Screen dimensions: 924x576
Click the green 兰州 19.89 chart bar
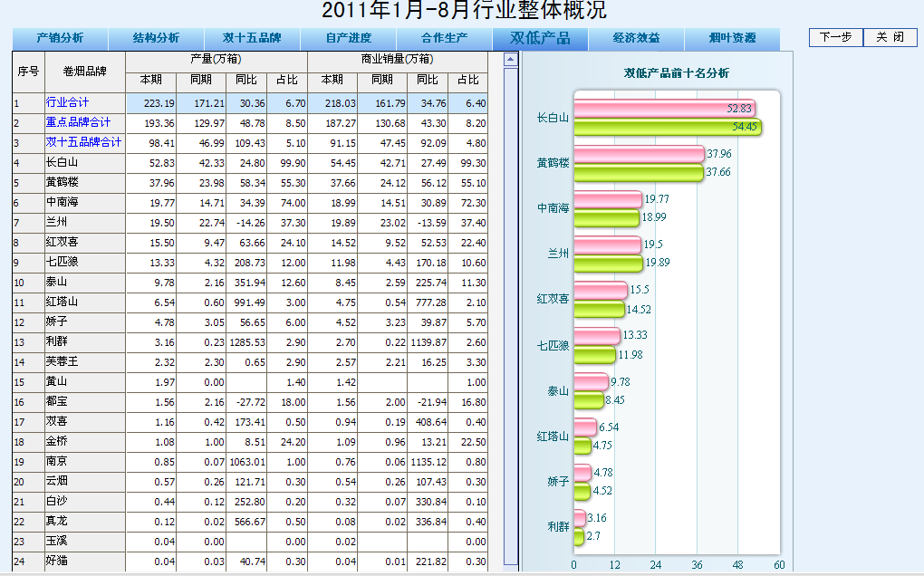click(608, 263)
